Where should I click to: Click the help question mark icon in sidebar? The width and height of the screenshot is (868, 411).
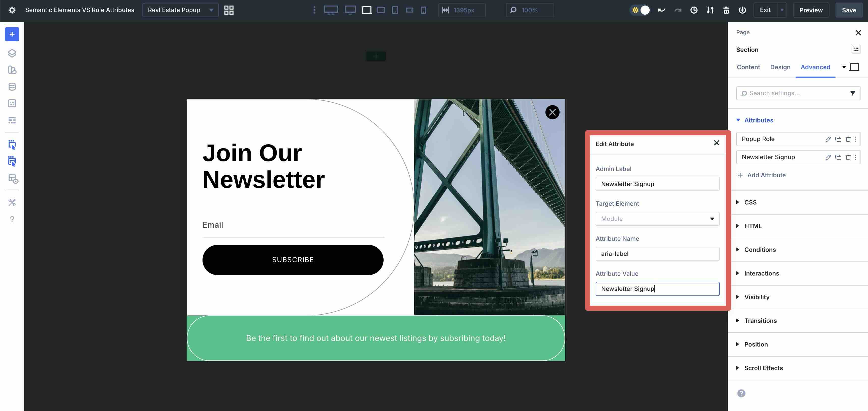[x=12, y=219]
